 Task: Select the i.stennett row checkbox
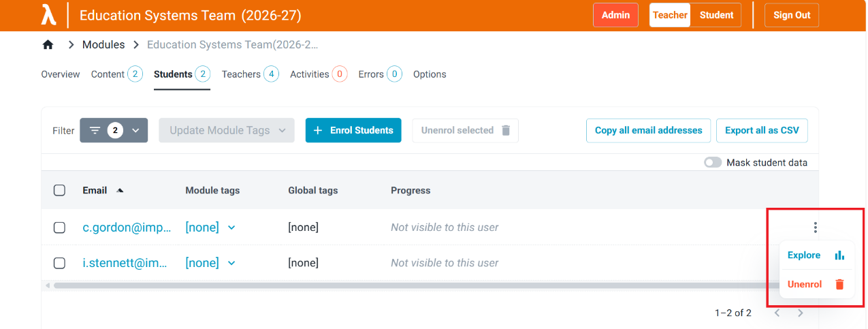pyautogui.click(x=59, y=263)
